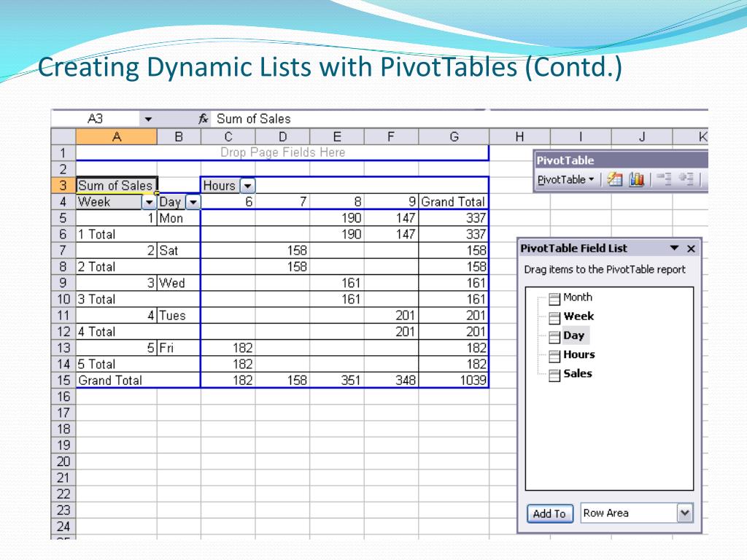This screenshot has height=560, width=747.
Task: Select the Week field icon in Field List
Action: coord(554,318)
